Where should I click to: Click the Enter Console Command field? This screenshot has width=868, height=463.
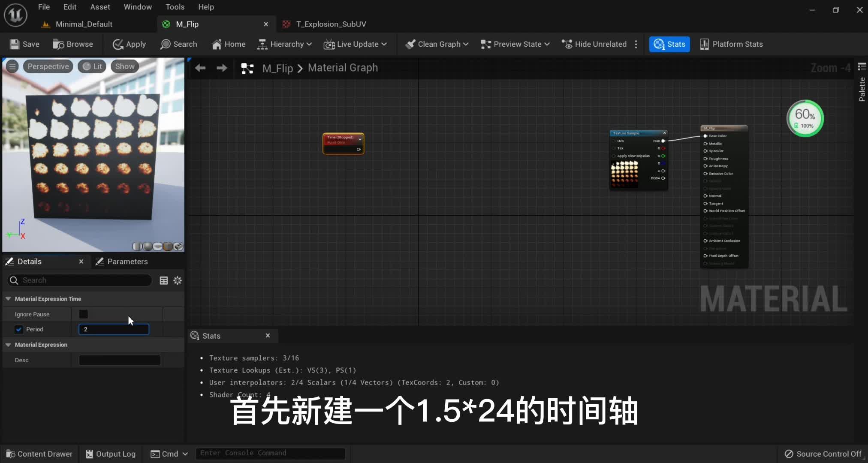270,453
